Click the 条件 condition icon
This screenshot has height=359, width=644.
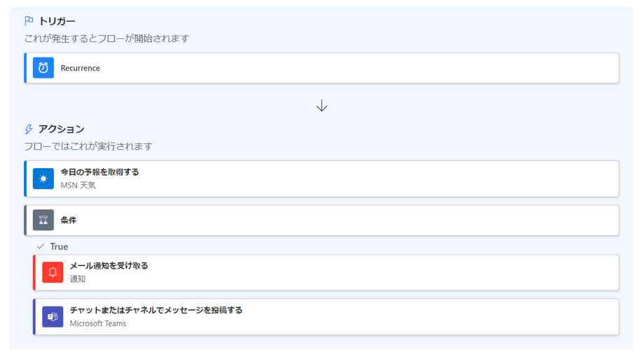coord(43,220)
